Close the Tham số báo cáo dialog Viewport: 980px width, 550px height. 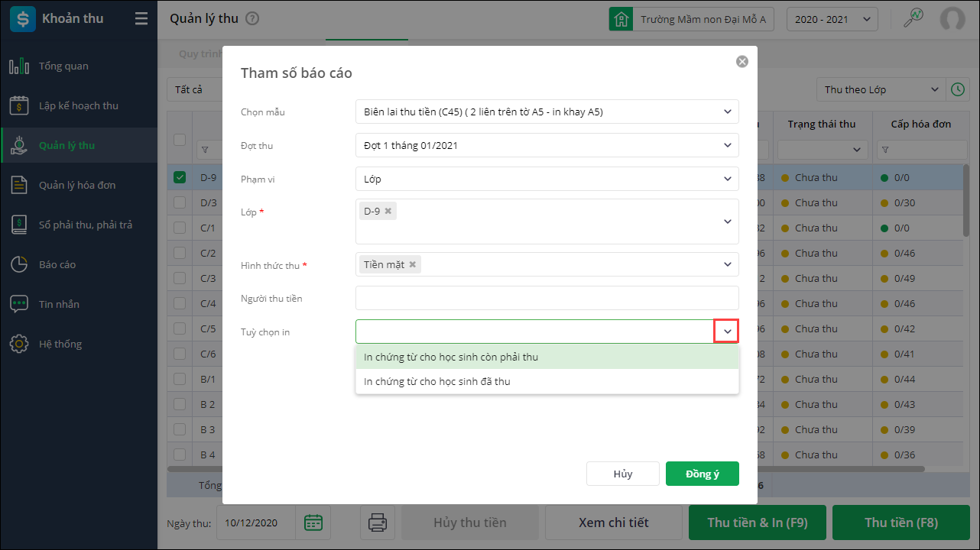click(741, 62)
